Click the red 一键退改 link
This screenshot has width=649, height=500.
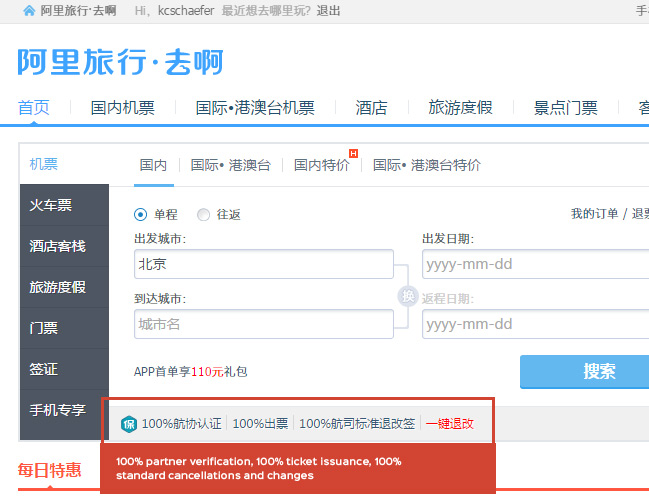pyautogui.click(x=449, y=424)
